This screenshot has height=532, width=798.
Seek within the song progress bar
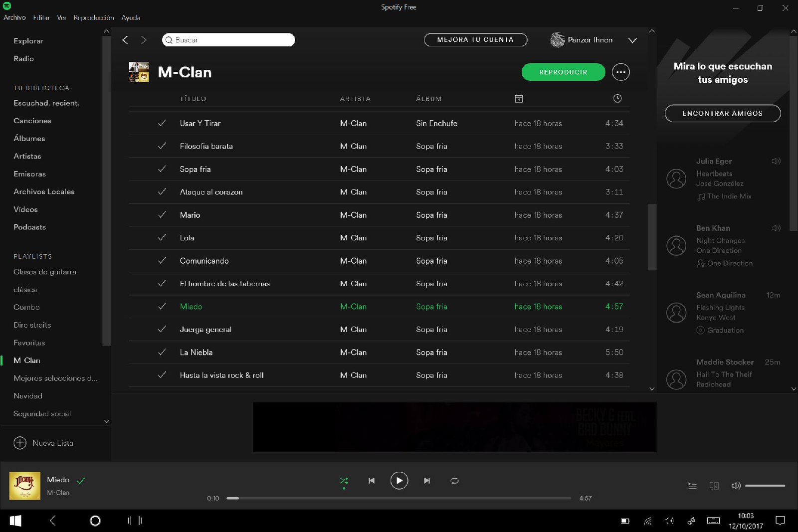pos(399,498)
